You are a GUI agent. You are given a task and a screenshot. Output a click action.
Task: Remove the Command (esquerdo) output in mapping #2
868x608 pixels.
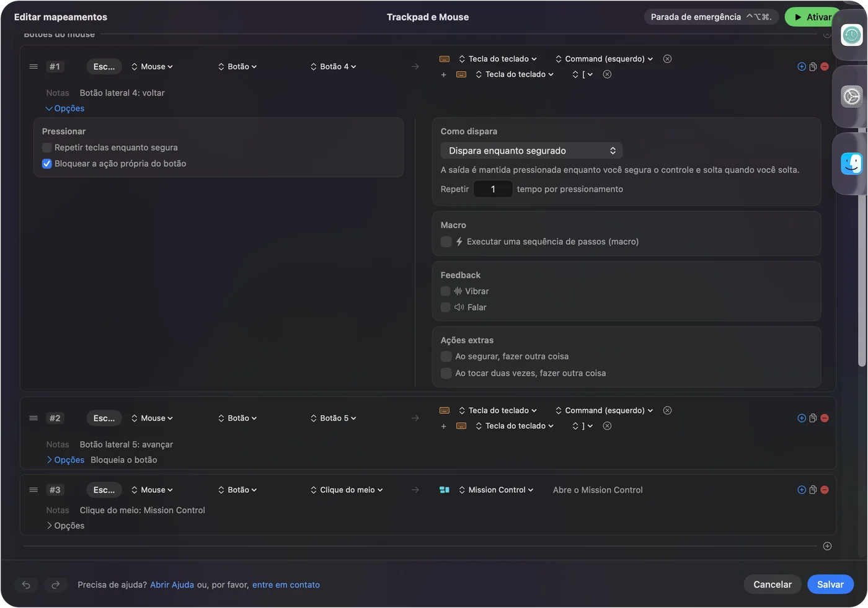click(667, 410)
